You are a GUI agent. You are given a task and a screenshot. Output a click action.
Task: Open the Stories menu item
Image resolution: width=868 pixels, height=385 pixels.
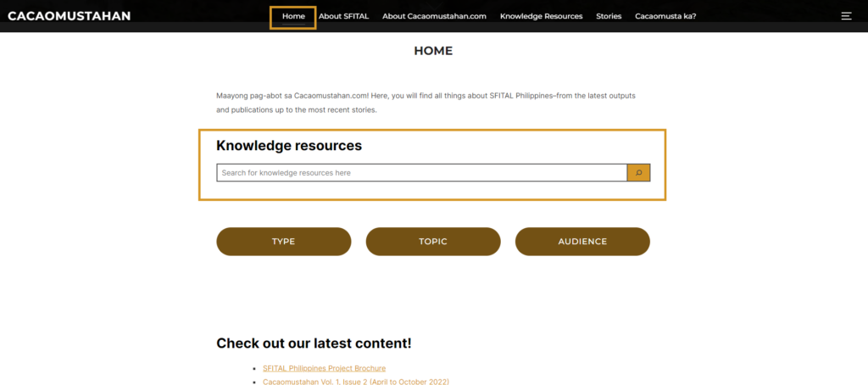point(609,16)
